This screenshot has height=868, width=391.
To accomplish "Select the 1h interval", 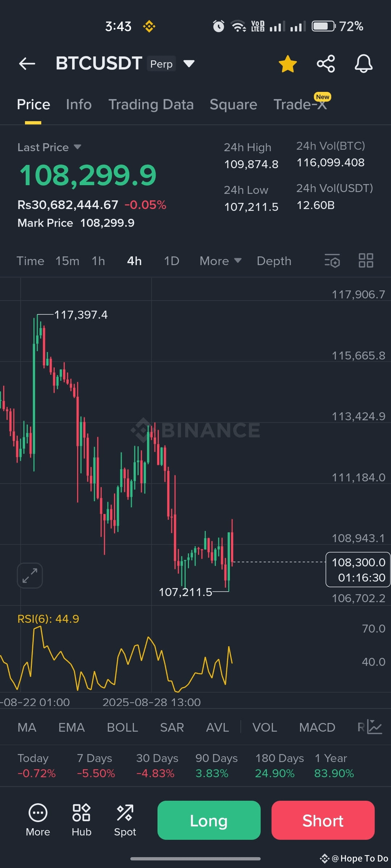I will [98, 261].
